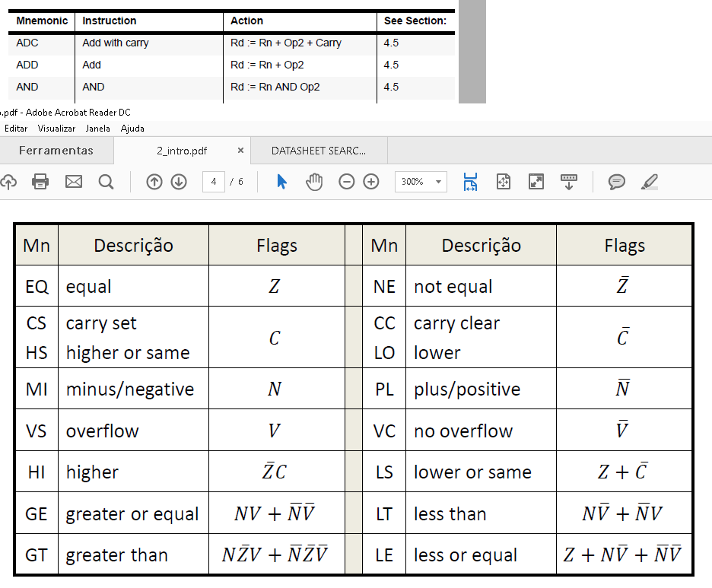Go to the previous page arrow

154,182
